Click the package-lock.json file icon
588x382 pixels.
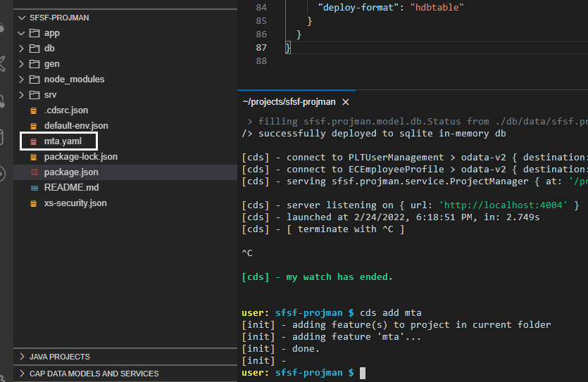34,157
